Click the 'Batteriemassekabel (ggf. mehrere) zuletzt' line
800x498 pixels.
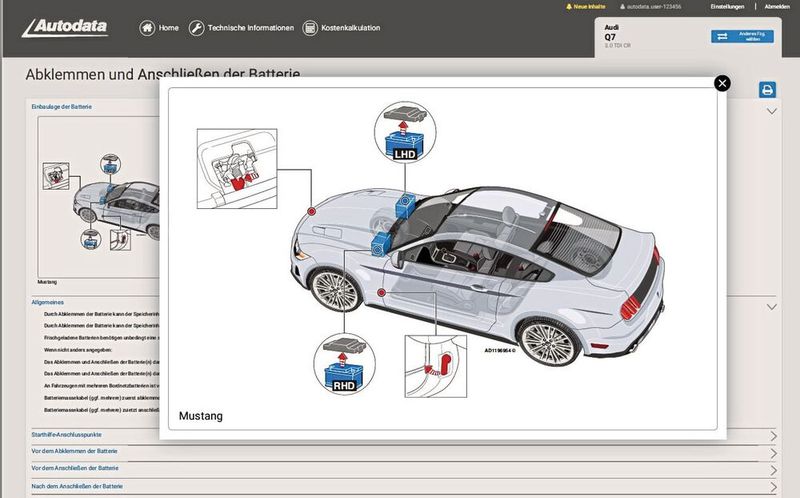click(102, 410)
